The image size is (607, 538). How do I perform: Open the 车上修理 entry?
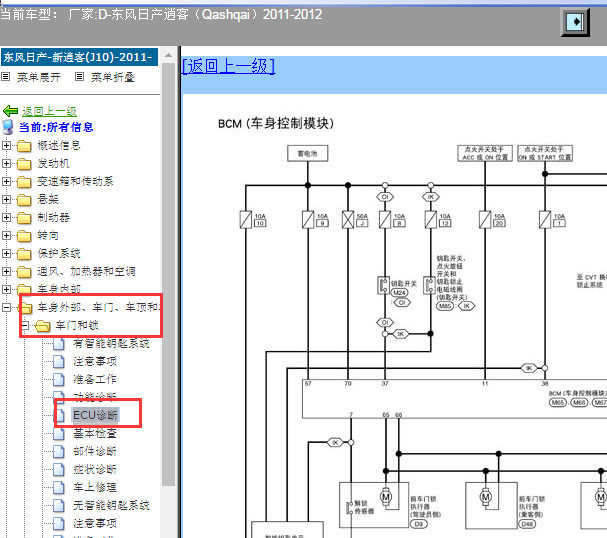click(95, 487)
